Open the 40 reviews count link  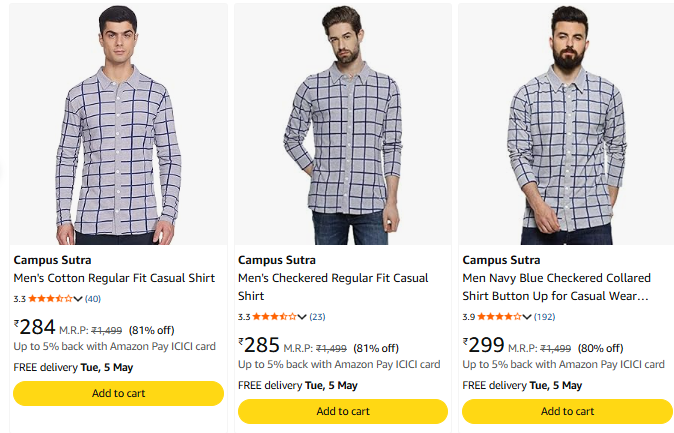93,299
